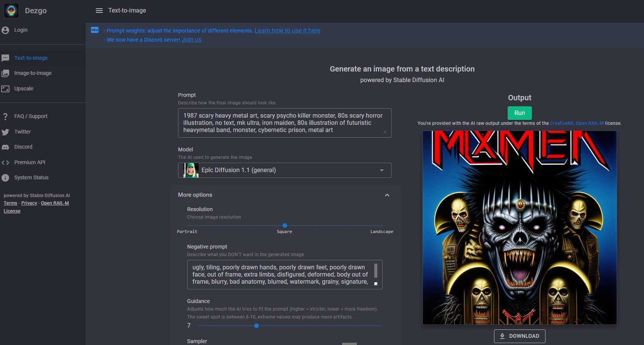Click the FAQ question mark icon
Screen dimensions: 644x345
point(5,116)
